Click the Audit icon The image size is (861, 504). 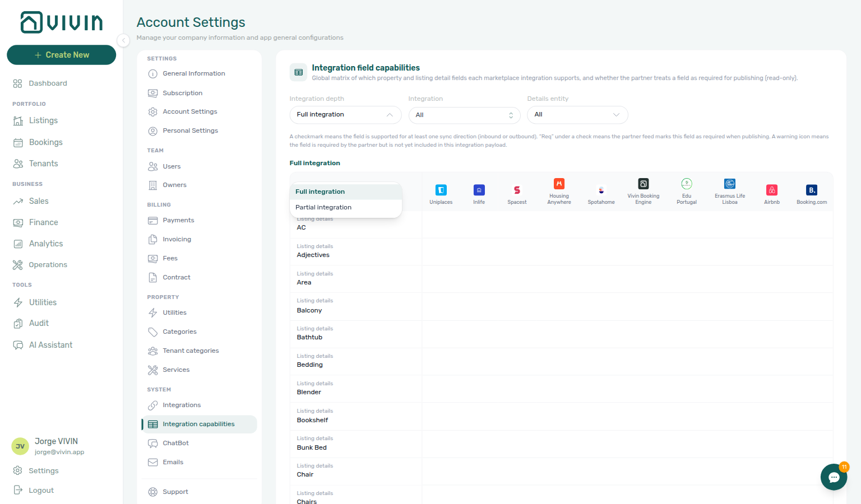point(18,323)
